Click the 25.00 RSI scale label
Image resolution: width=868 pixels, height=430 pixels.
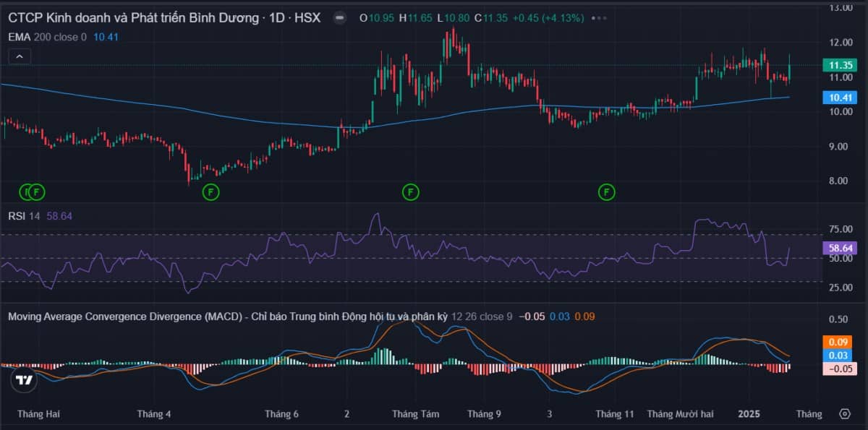click(841, 288)
